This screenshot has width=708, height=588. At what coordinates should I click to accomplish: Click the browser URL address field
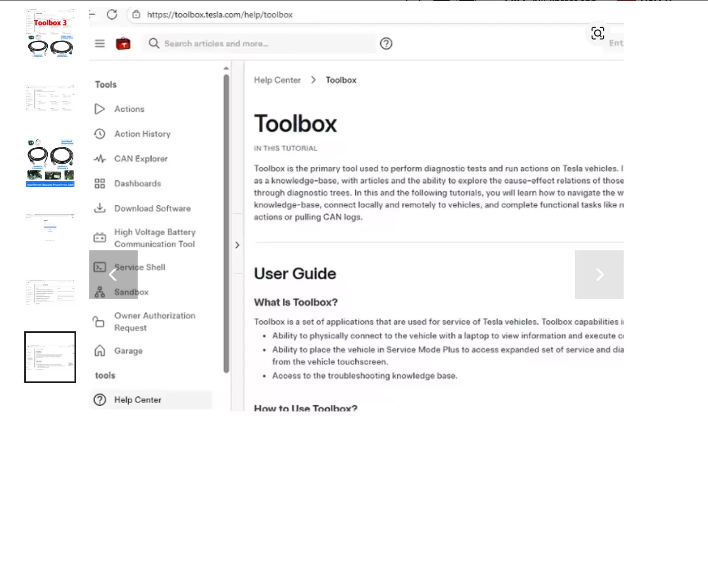[x=220, y=15]
